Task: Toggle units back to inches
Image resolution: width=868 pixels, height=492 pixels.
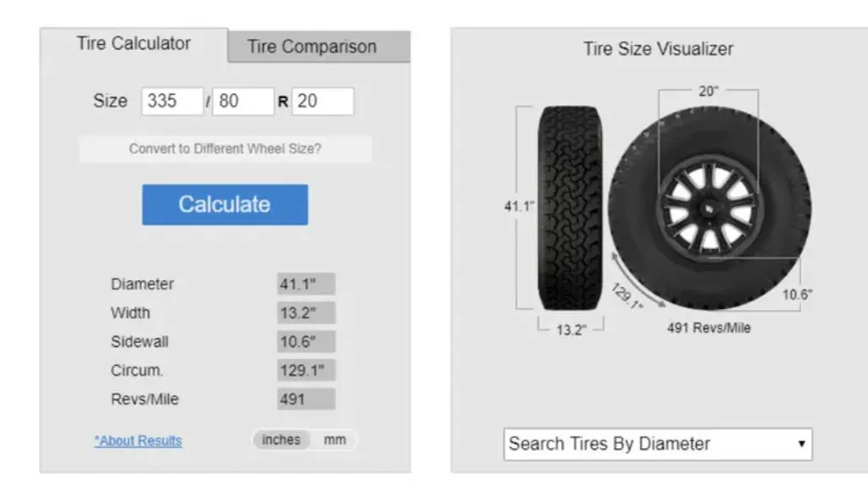Action: [281, 439]
